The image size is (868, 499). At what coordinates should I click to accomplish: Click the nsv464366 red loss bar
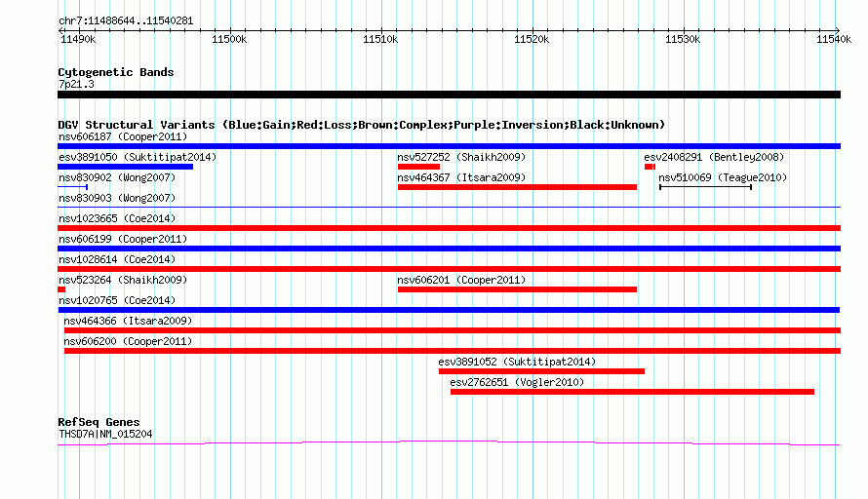point(453,330)
